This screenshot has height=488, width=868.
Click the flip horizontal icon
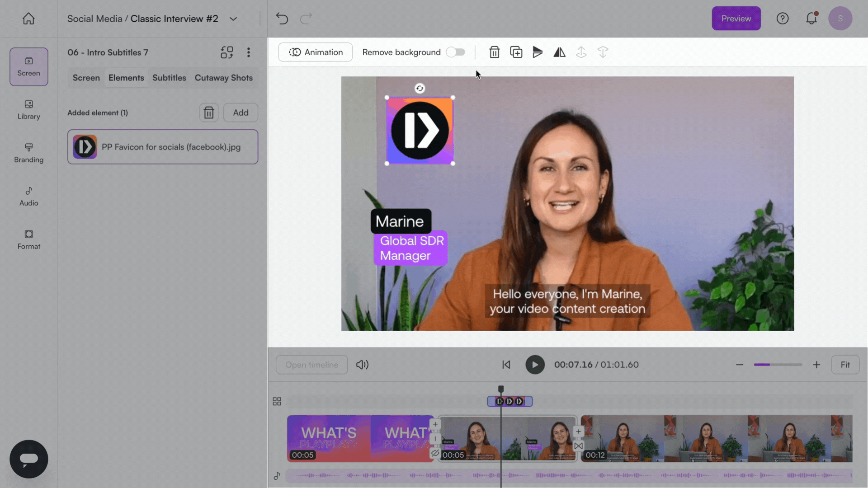[x=559, y=52]
